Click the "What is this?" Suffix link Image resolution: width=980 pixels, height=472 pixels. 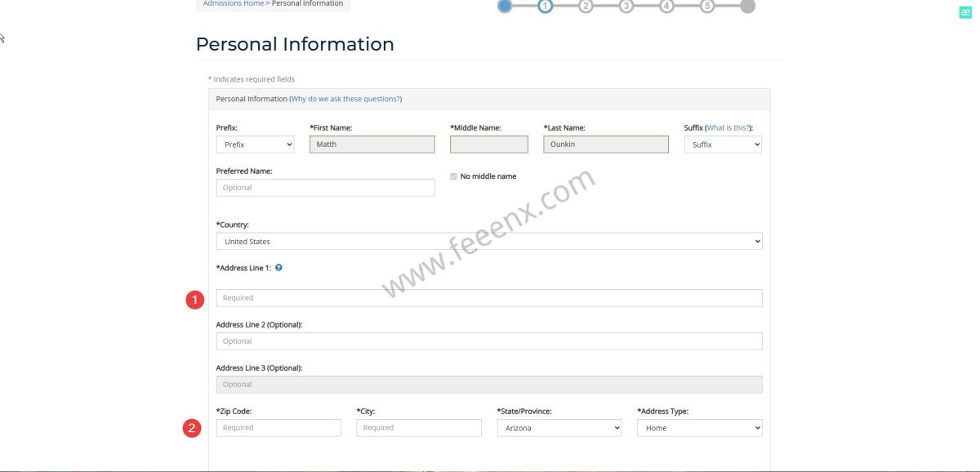point(728,128)
